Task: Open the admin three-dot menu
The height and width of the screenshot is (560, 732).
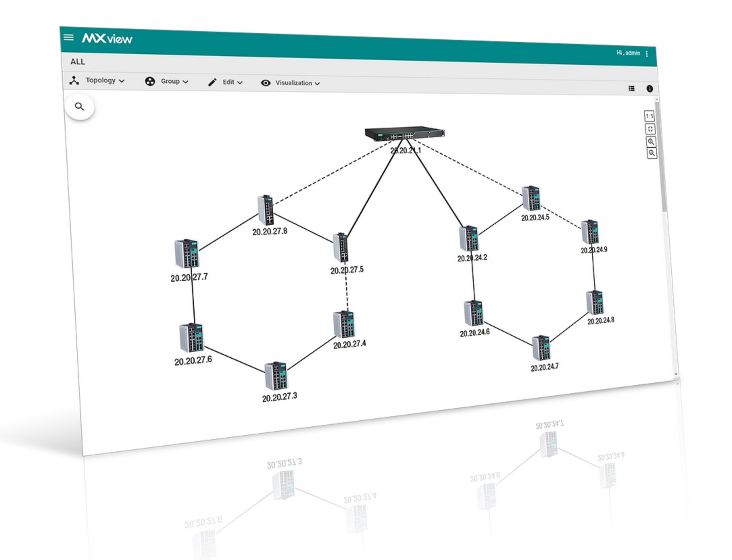Action: coord(646,54)
